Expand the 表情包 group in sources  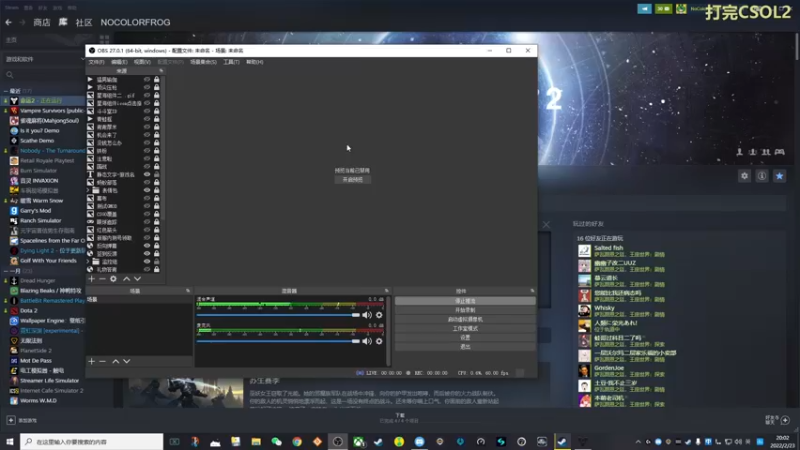point(89,190)
